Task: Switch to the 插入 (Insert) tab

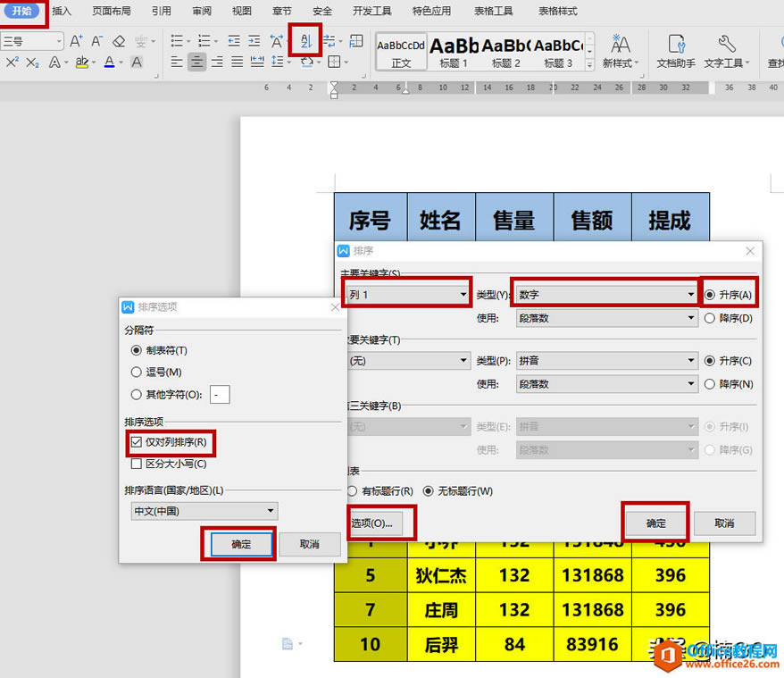Action: pos(62,11)
